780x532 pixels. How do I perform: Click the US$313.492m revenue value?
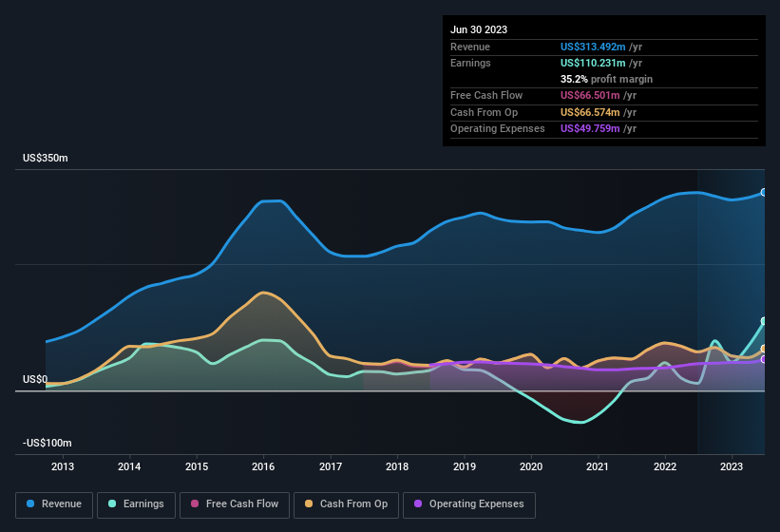[x=593, y=47]
